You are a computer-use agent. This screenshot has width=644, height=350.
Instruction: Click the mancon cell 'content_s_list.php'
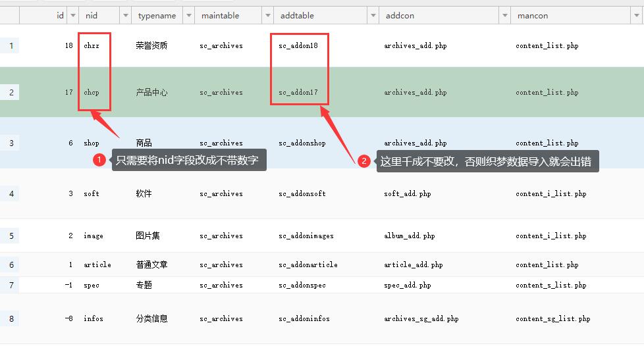coord(550,285)
